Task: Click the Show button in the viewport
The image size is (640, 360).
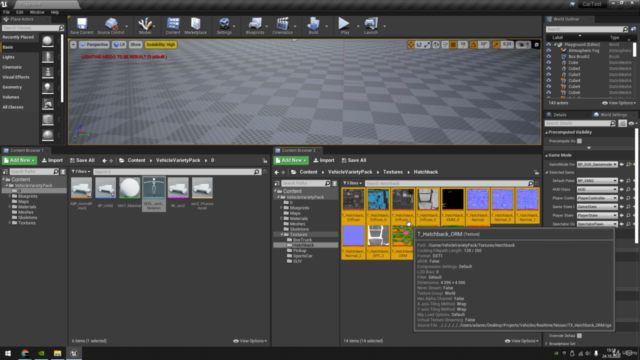Action: pos(135,44)
